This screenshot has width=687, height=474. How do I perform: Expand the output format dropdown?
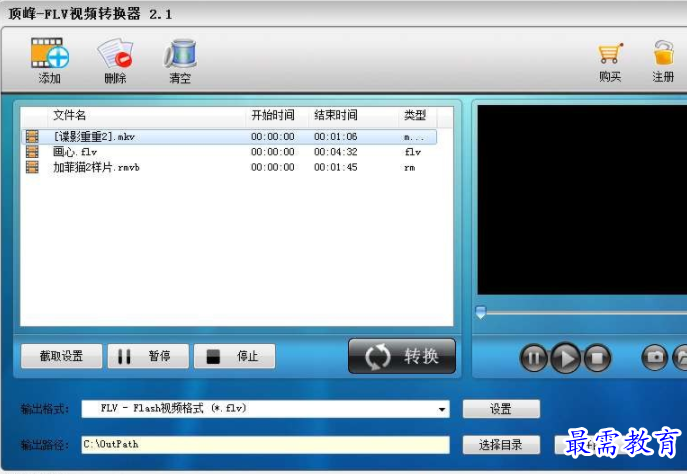tap(442, 409)
